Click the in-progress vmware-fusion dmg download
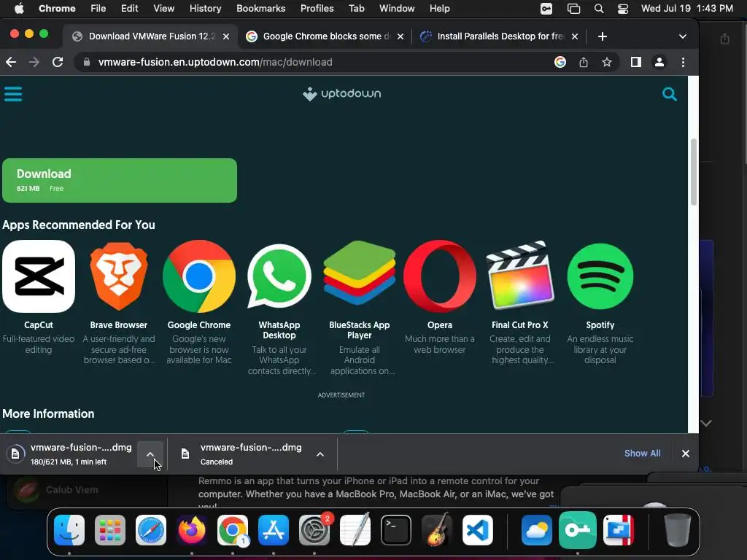 (69, 454)
